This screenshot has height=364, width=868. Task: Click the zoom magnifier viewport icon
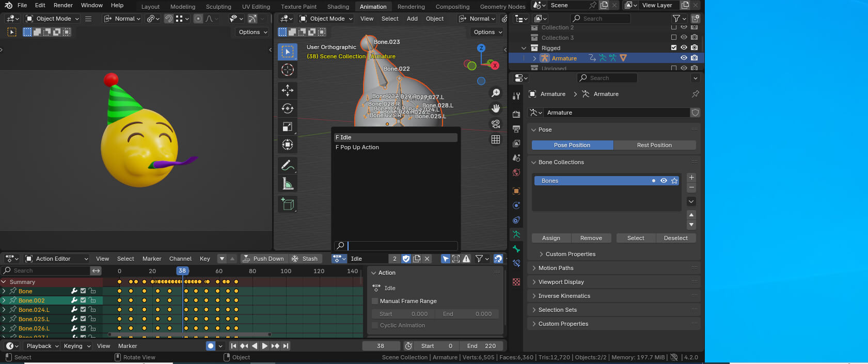pos(496,93)
